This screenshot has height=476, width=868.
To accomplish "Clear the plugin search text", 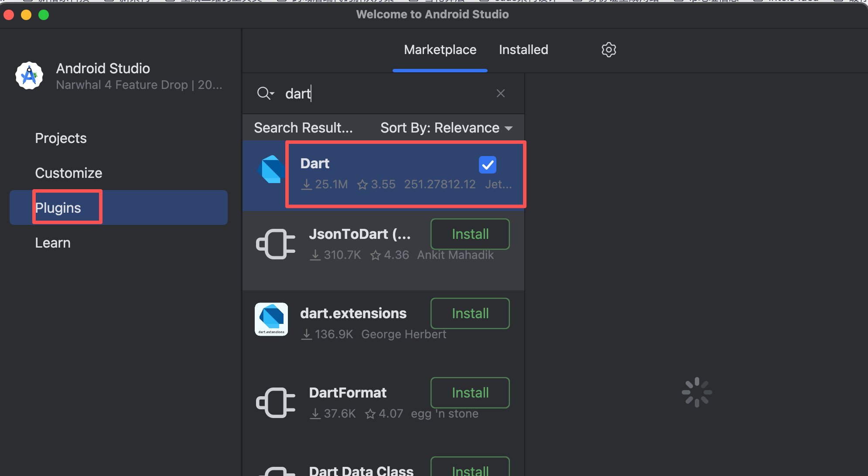I will [501, 93].
